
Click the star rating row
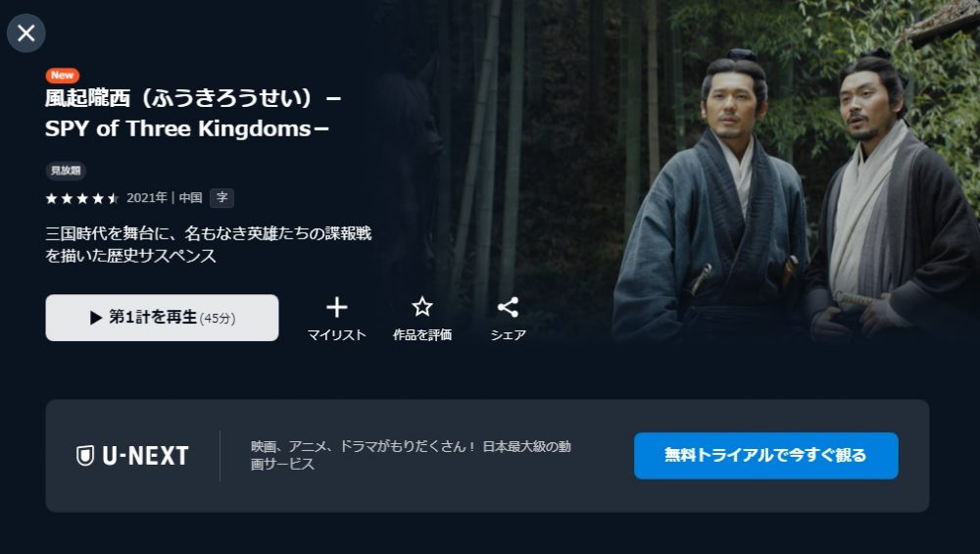82,199
